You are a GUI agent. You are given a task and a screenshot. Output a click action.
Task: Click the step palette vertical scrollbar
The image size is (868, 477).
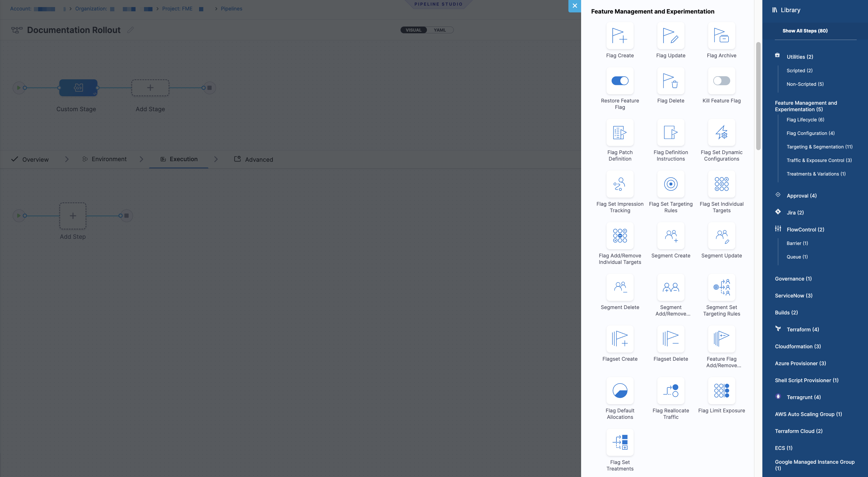click(758, 96)
